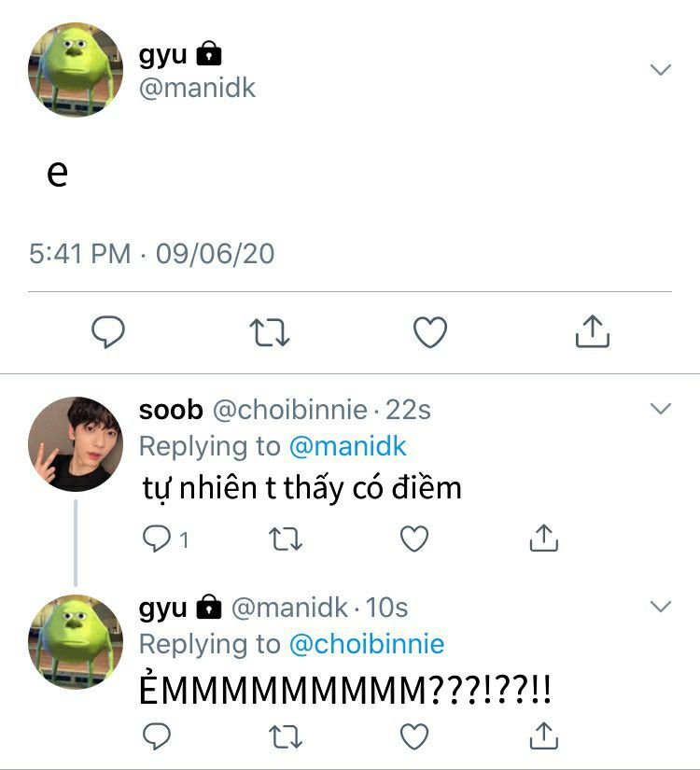The height and width of the screenshot is (770, 700).
Task: Open @choibinnie mention link in gyu's reply
Action: click(x=366, y=644)
